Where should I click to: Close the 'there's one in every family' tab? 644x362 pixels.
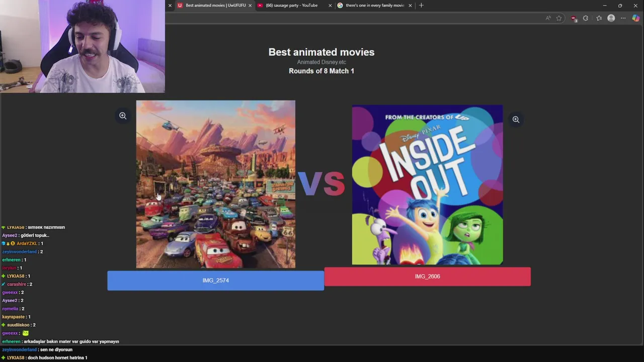pos(411,6)
